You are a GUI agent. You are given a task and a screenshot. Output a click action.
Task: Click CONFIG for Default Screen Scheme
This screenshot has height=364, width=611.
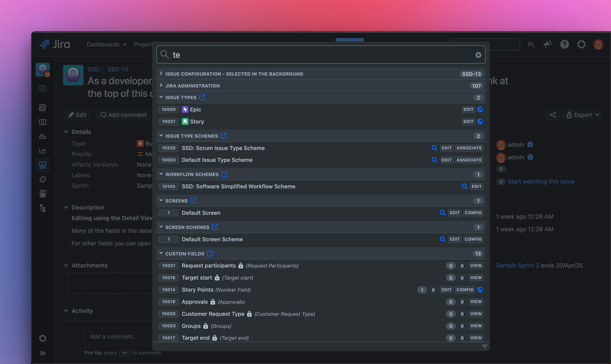pos(473,239)
